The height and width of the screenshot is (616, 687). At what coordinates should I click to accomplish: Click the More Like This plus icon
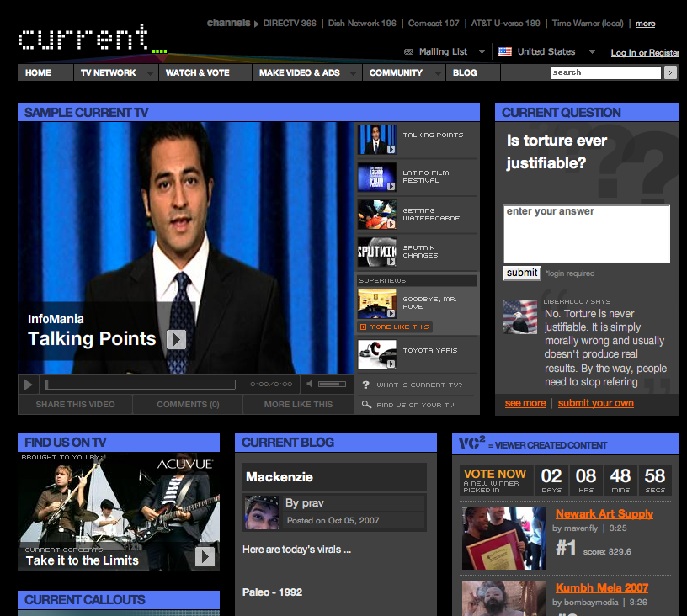(x=363, y=327)
